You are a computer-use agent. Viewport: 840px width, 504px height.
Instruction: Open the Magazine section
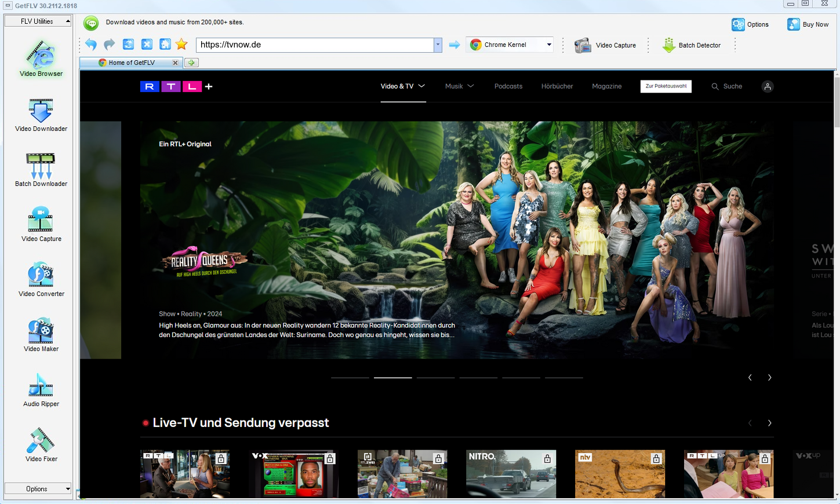coord(607,86)
